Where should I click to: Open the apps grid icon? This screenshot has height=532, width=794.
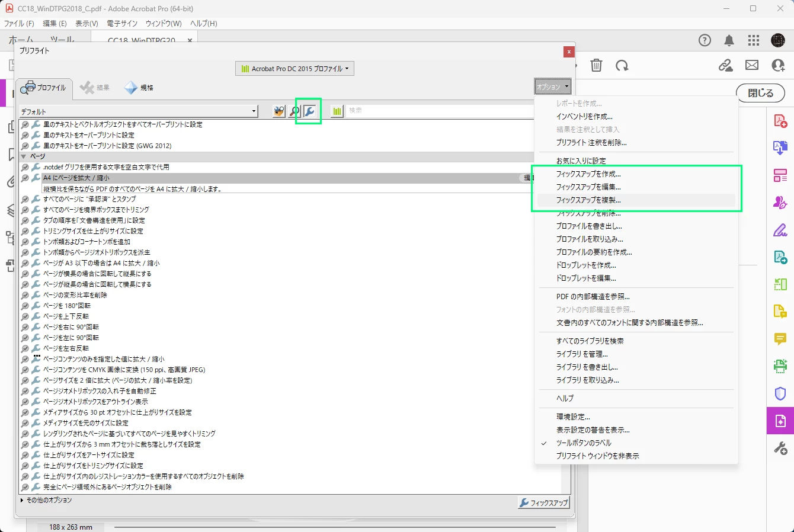[x=754, y=40]
